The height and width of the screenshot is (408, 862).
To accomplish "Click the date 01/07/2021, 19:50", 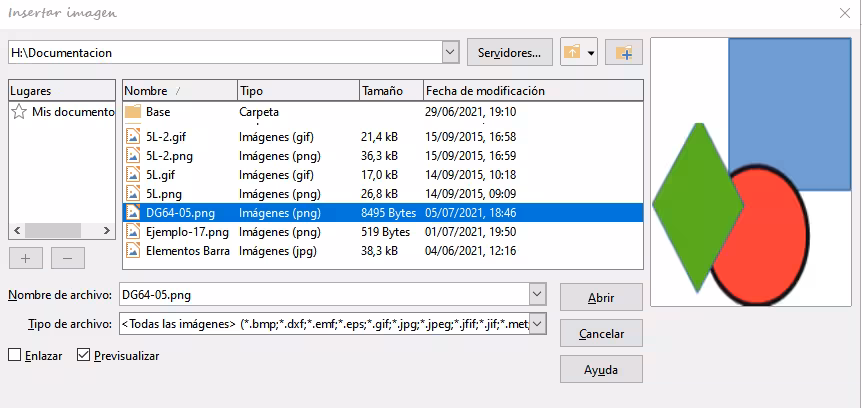I will (x=471, y=231).
